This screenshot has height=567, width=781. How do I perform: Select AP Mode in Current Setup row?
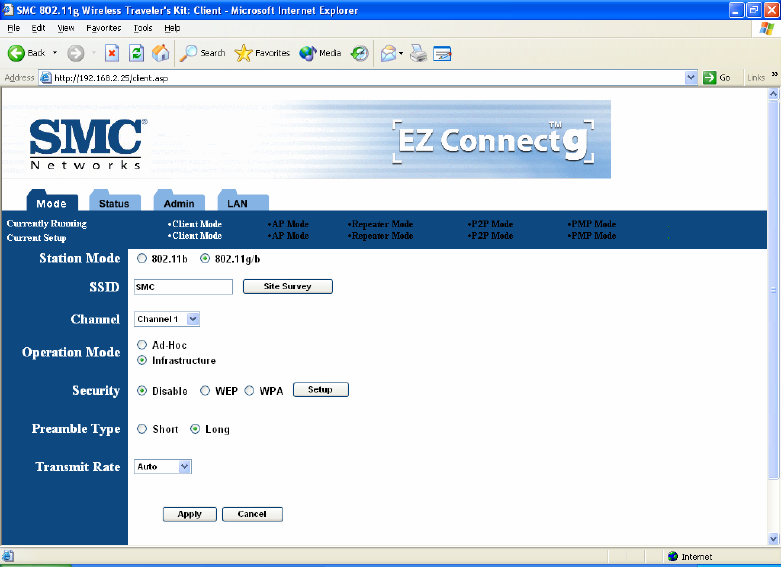tap(288, 236)
